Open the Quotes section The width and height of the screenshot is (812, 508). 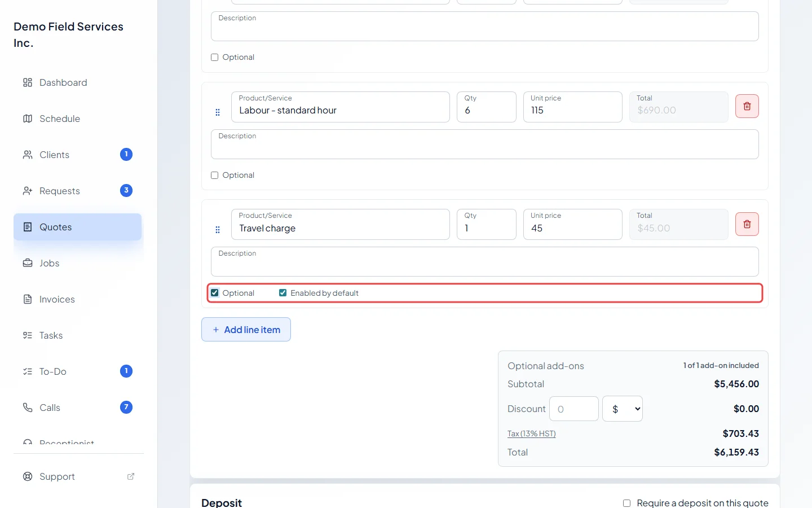click(78, 227)
